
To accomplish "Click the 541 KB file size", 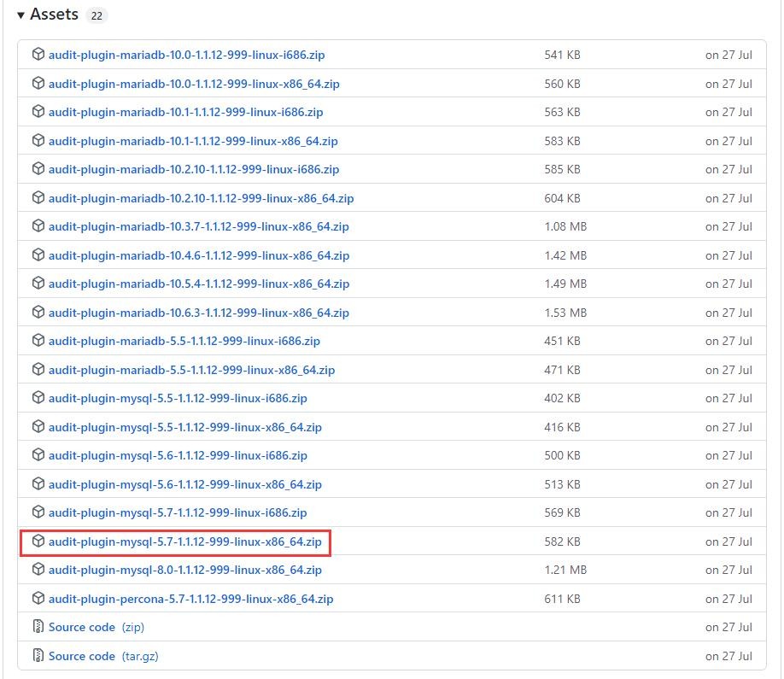I will click(562, 55).
